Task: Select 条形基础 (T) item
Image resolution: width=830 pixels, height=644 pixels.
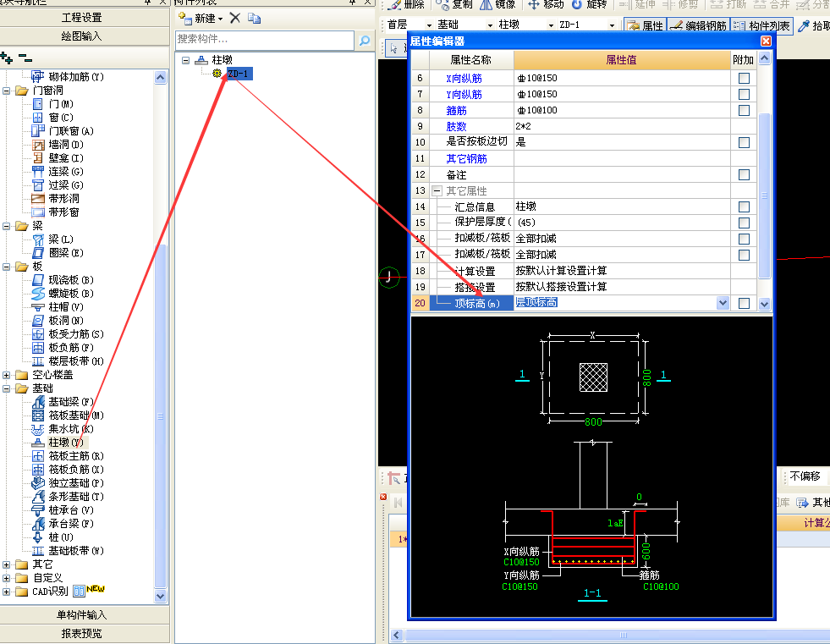Action: [x=68, y=497]
